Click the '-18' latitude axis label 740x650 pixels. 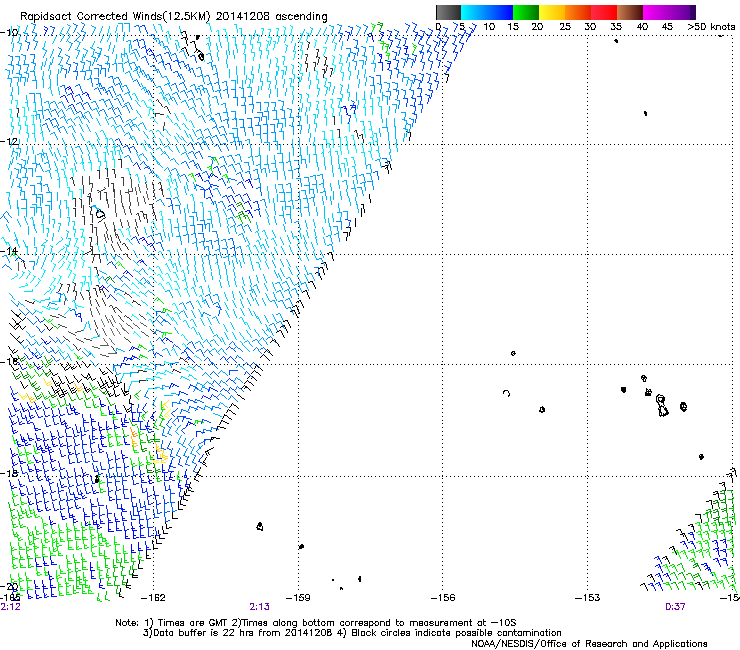click(x=9, y=473)
